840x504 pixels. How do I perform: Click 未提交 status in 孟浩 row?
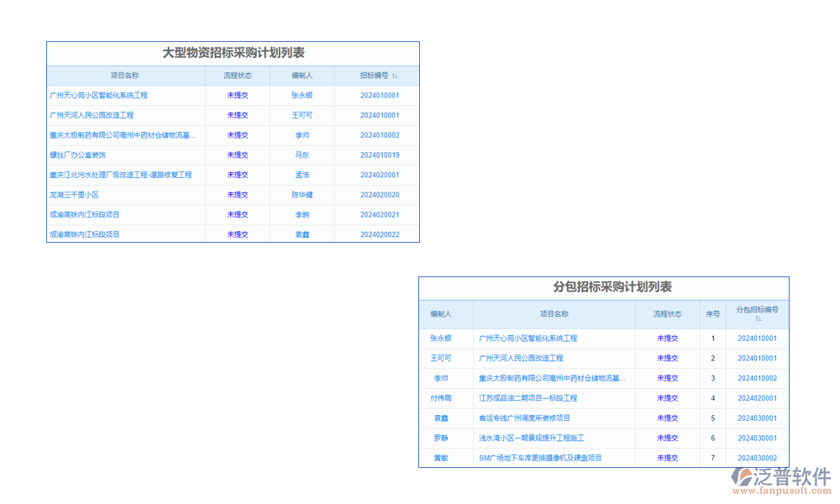238,175
